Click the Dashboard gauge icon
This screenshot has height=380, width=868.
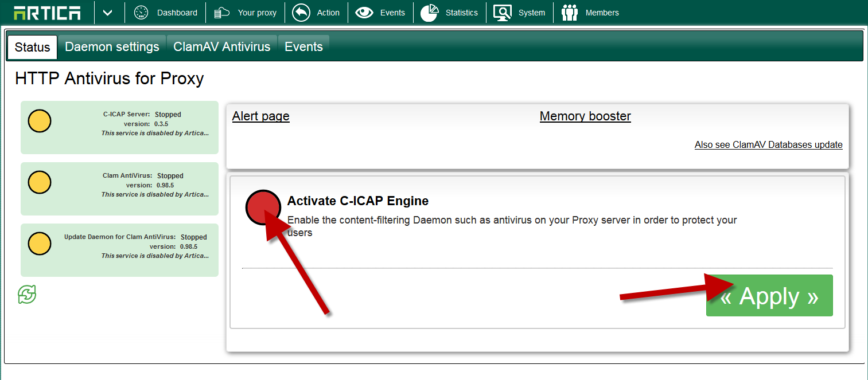141,13
